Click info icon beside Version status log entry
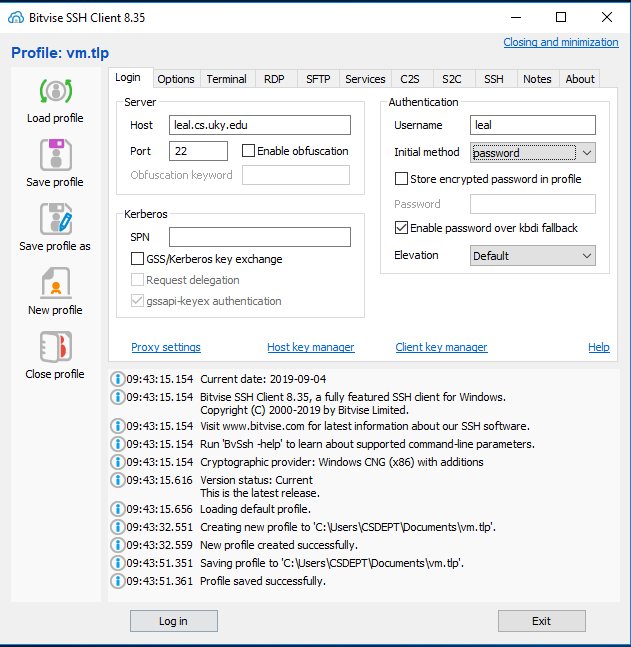The height and width of the screenshot is (647, 631). pyautogui.click(x=118, y=480)
